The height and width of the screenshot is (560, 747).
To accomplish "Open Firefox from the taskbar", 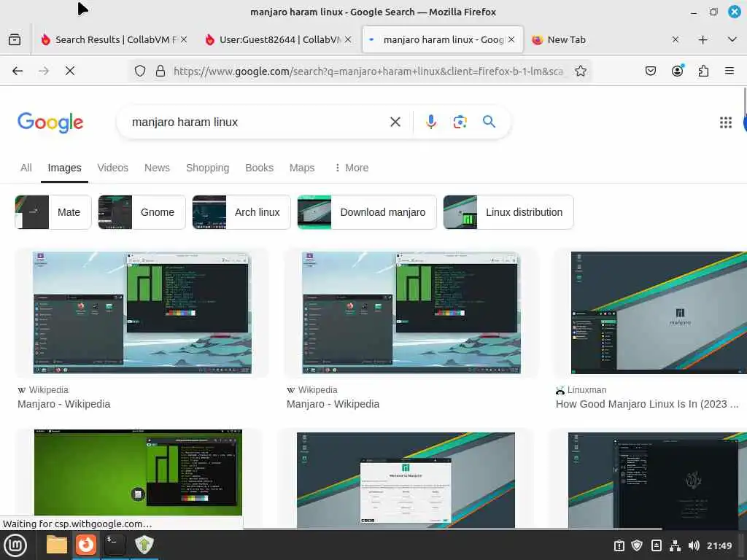I will (x=86, y=545).
